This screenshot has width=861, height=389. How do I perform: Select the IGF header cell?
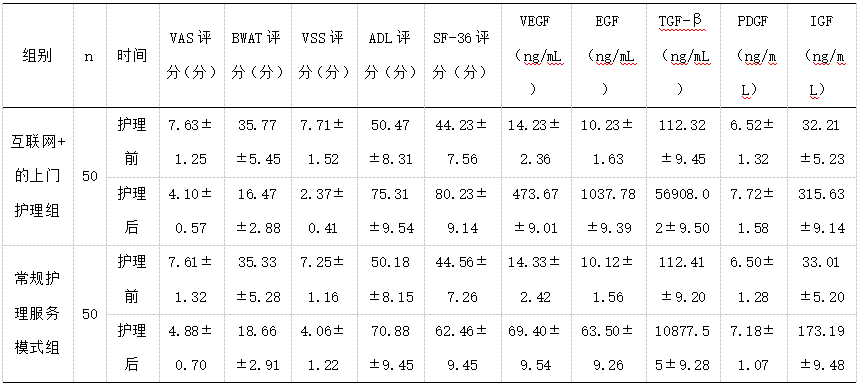821,55
